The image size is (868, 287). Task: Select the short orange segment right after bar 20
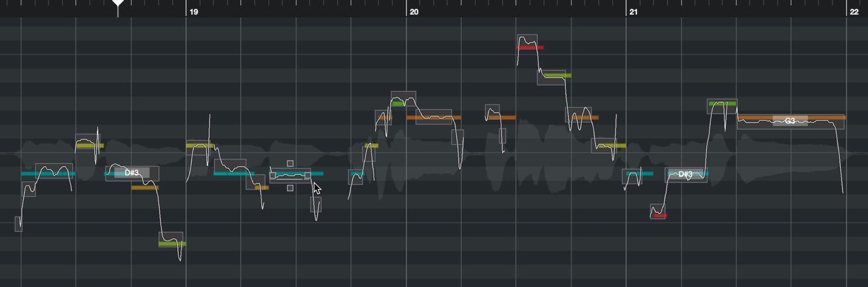[492, 113]
